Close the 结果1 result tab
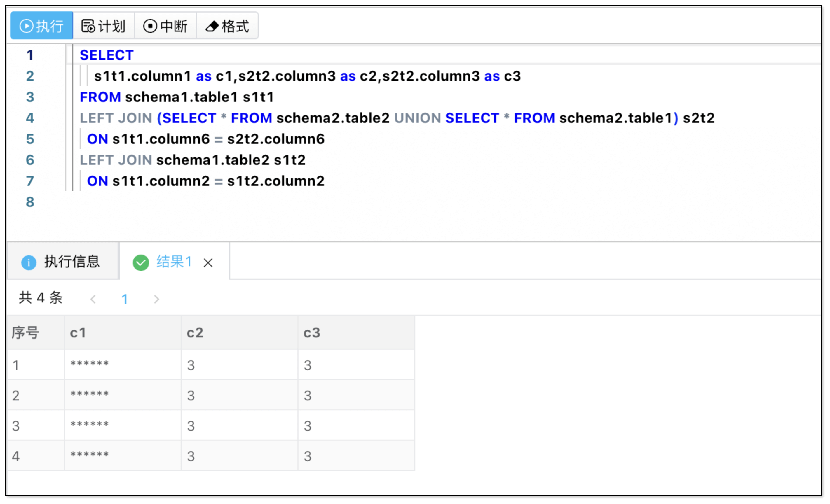The height and width of the screenshot is (504, 830). 208,263
